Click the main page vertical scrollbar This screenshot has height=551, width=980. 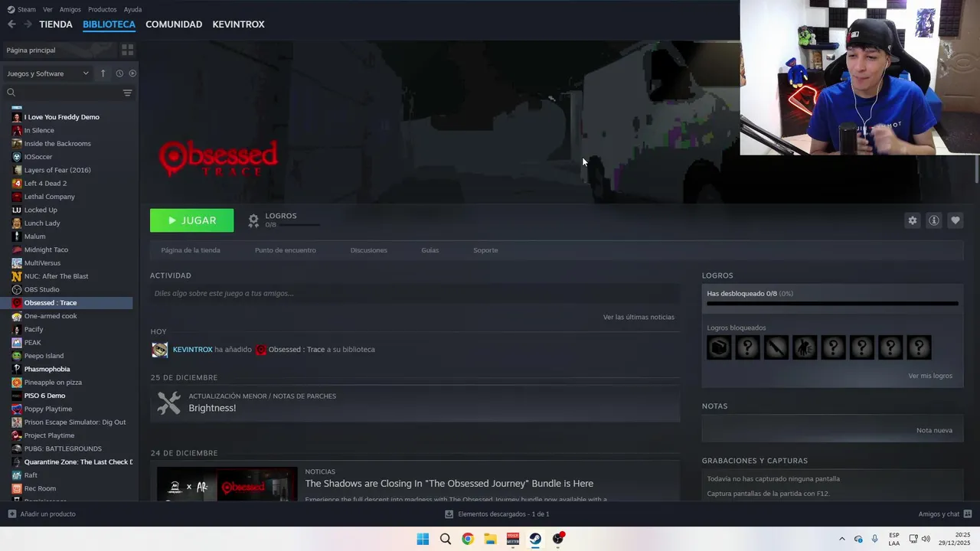(976, 170)
